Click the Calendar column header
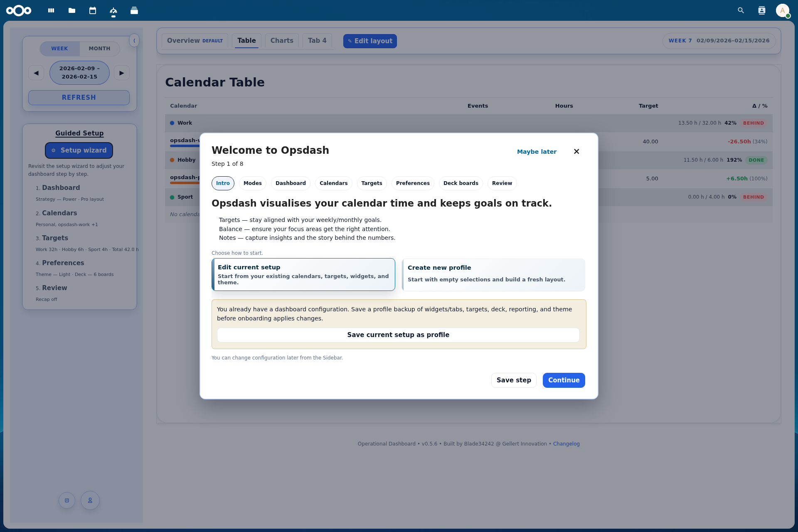Screen dimensions: 798x532 coord(184,106)
